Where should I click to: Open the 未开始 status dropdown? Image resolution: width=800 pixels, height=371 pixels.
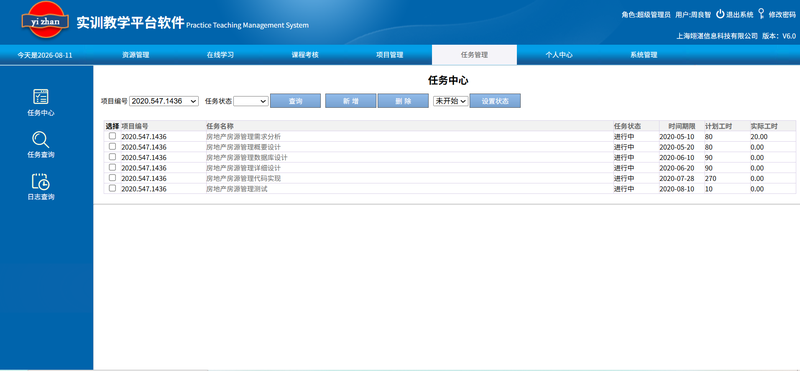(x=451, y=101)
